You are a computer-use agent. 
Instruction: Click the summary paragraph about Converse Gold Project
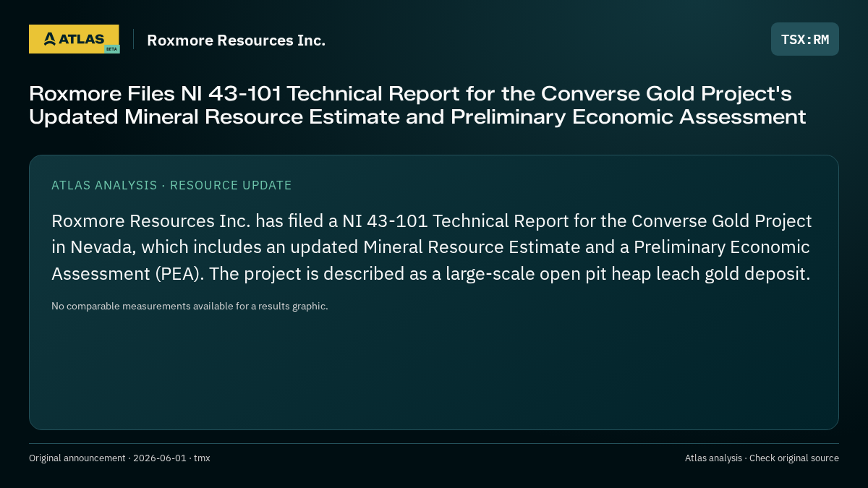tap(432, 247)
